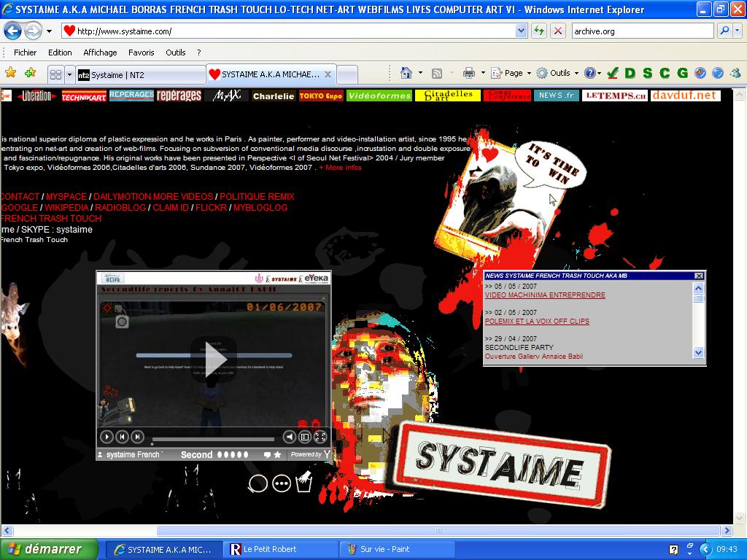Open the video player playlist panel icon
This screenshot has width=747, height=560.
[x=305, y=436]
